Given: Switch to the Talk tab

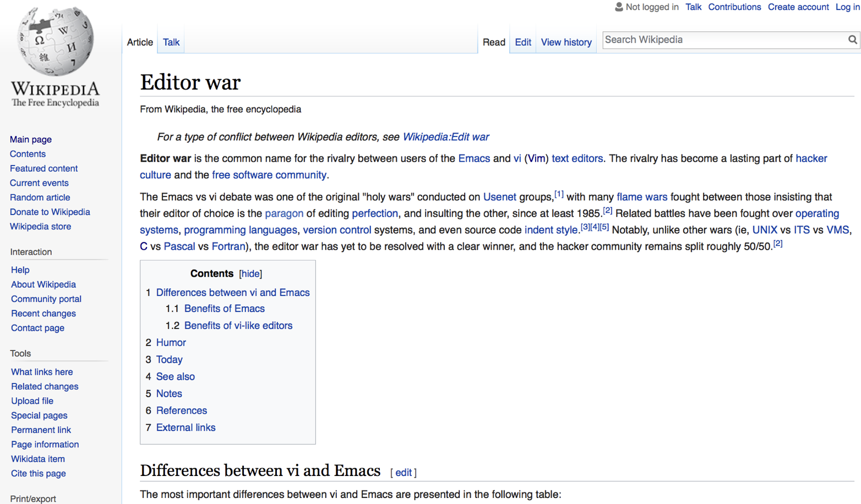Looking at the screenshot, I should (x=171, y=42).
